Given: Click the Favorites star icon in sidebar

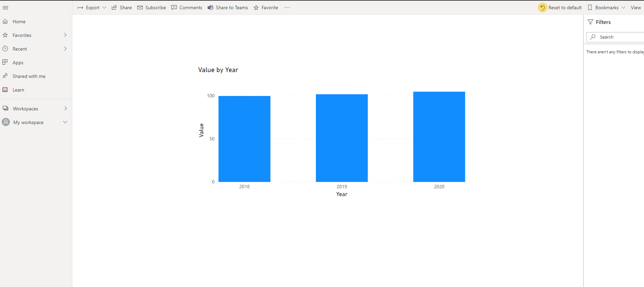Looking at the screenshot, I should 5,35.
